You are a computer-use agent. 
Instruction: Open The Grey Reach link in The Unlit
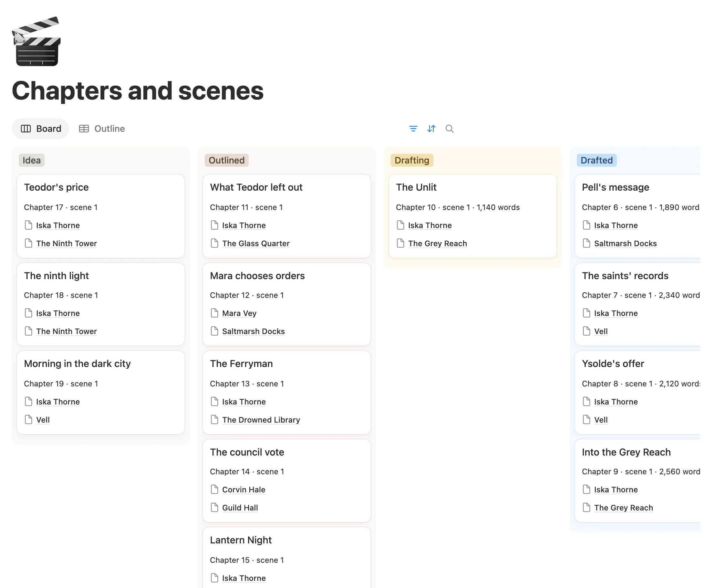pos(438,244)
